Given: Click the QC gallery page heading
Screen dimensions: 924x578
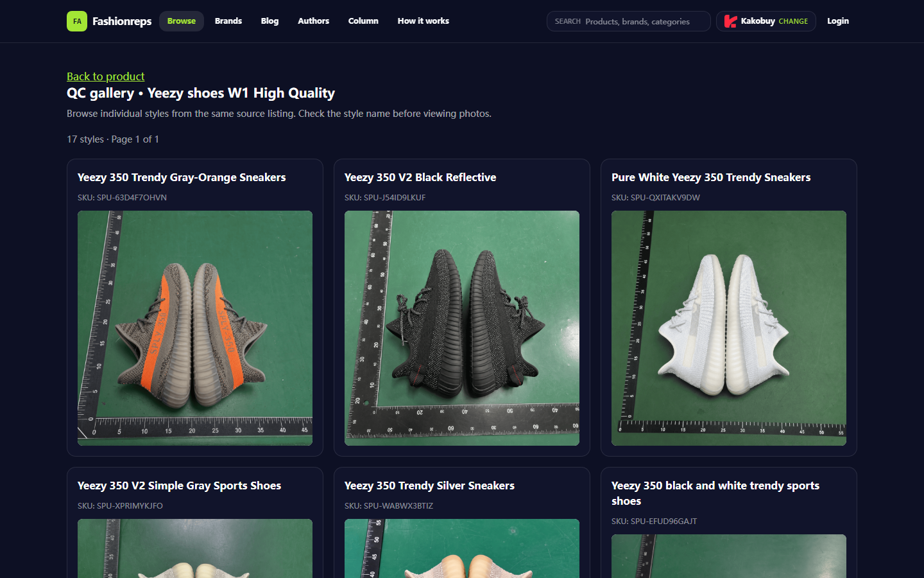Looking at the screenshot, I should coord(201,93).
